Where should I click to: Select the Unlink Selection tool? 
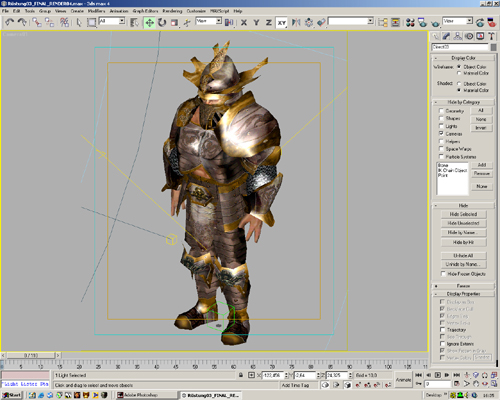pyautogui.click(x=50, y=22)
